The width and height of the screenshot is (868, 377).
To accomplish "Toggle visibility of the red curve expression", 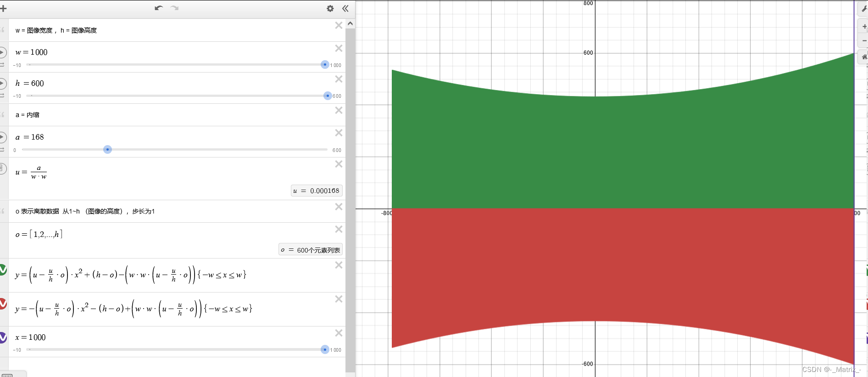I will tap(3, 304).
